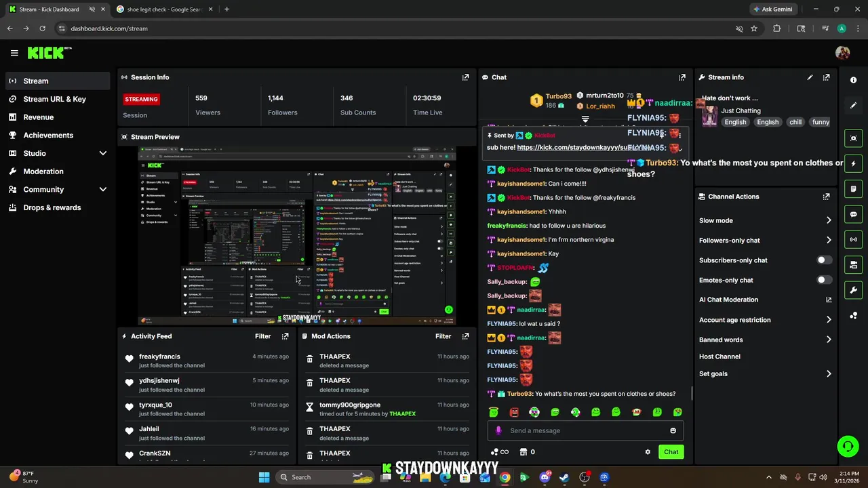Click the camera icon in the right rail
Viewport: 868px width, 488px height.
[x=853, y=138]
